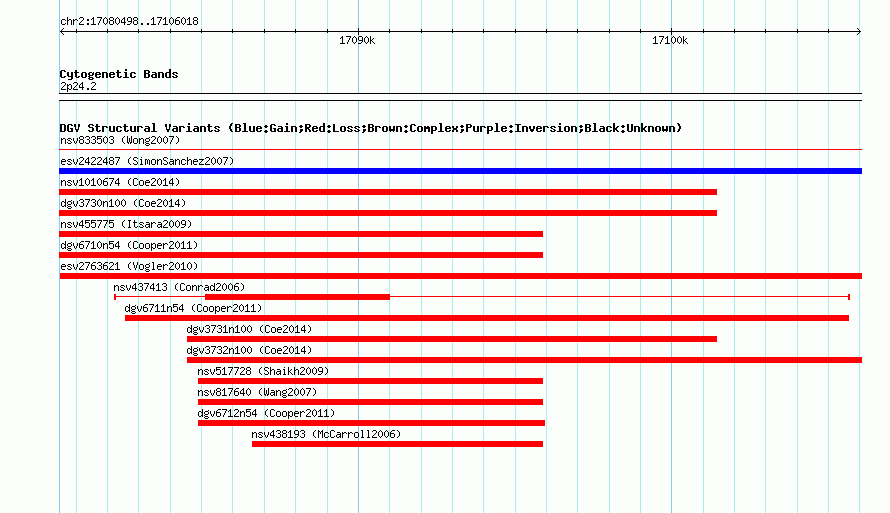Click nsv517728 (Shaikh2009) variant label
The height and width of the screenshot is (513, 890).
[263, 371]
